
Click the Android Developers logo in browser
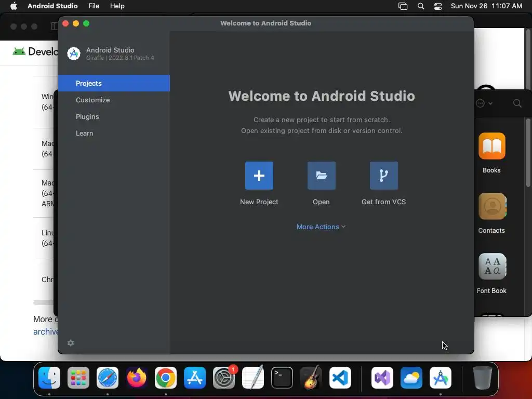[35, 51]
